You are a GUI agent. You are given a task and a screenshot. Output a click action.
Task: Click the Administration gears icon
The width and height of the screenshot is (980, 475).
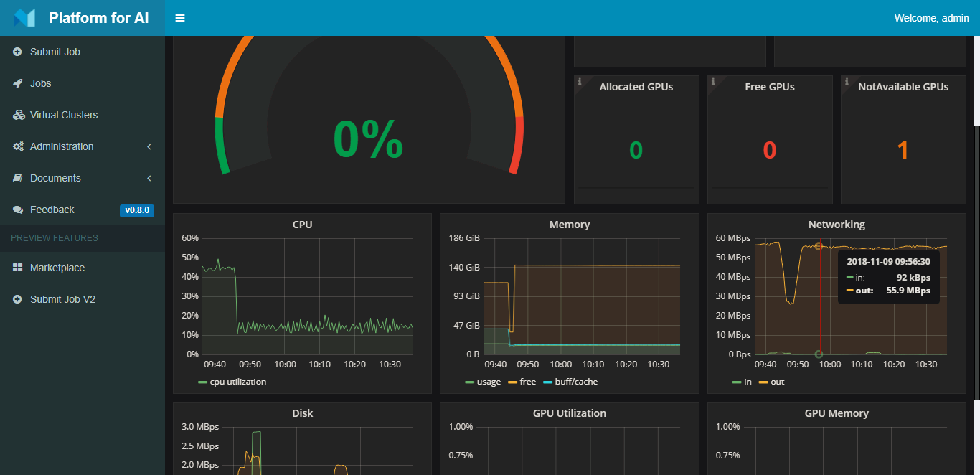pos(19,146)
